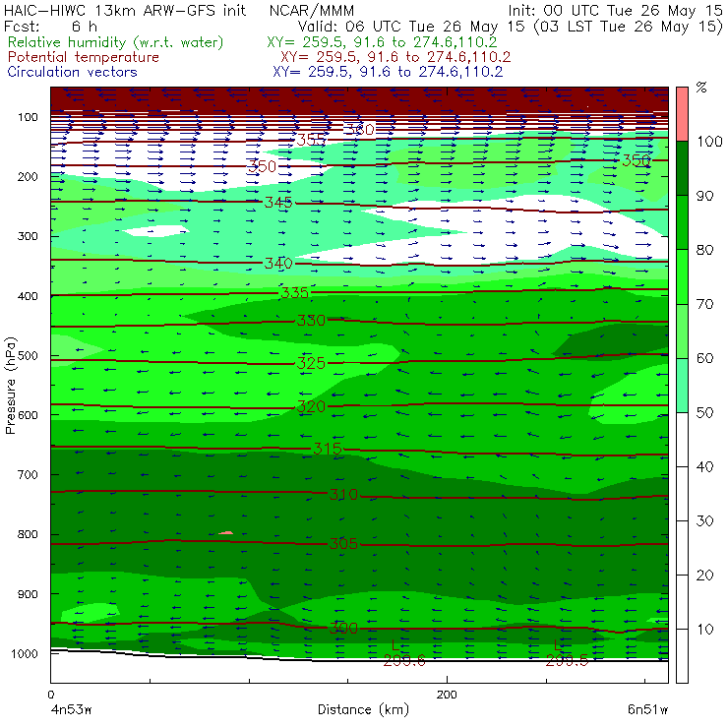
Task: Click the 299.5 low-value marker label
Action: [567, 661]
